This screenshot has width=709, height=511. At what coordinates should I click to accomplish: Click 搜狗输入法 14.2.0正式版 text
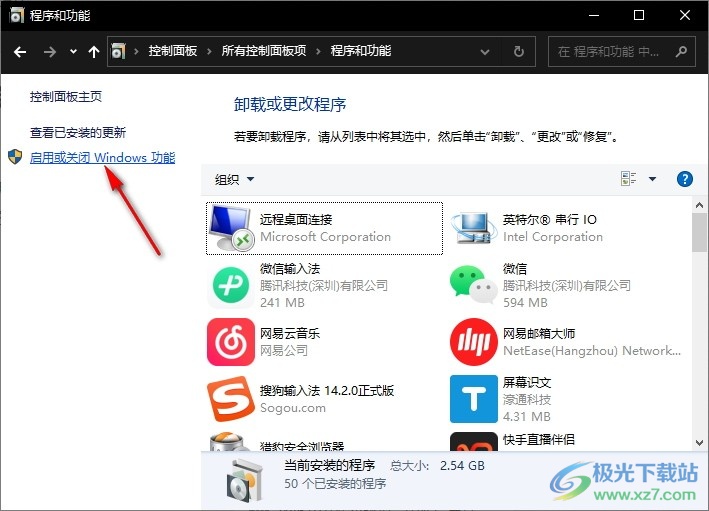pyautogui.click(x=327, y=391)
